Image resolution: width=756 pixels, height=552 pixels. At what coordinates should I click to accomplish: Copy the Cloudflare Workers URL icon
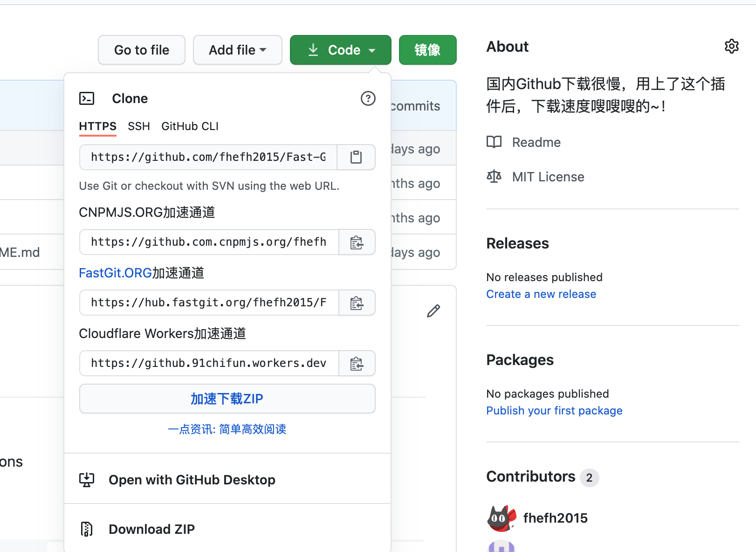(x=357, y=363)
